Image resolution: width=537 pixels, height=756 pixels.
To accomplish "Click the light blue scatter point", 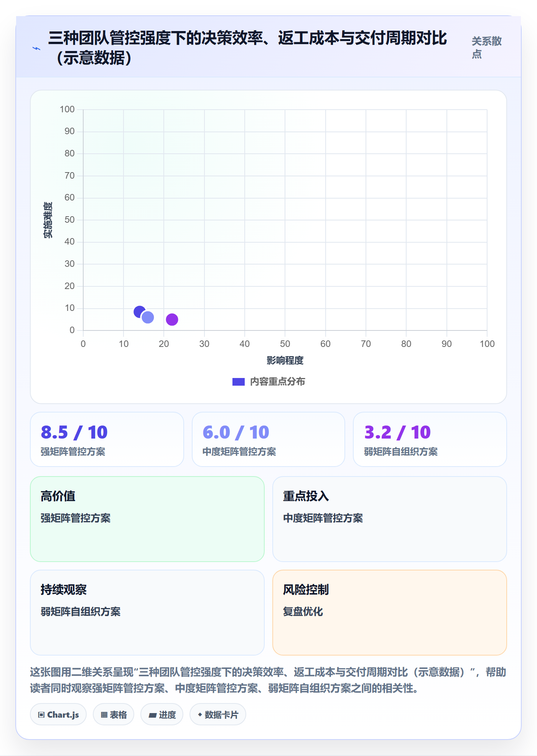I will point(148,317).
